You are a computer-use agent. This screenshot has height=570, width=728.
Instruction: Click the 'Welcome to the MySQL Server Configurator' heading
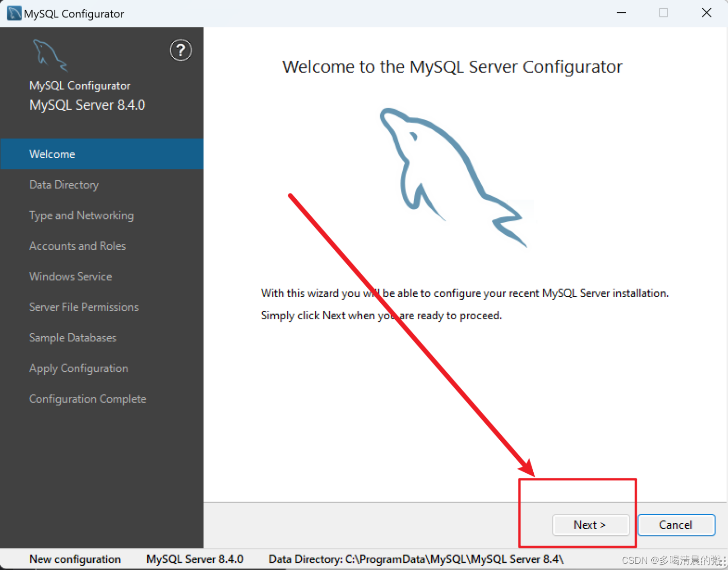pos(452,67)
